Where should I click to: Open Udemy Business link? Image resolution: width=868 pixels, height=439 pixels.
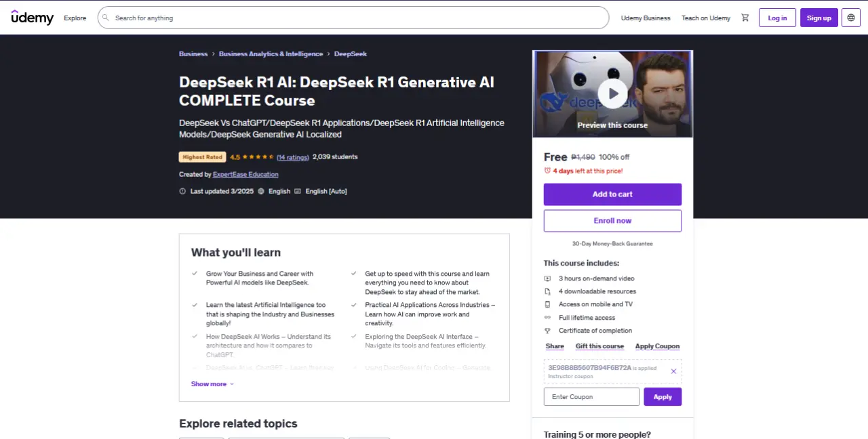[646, 18]
